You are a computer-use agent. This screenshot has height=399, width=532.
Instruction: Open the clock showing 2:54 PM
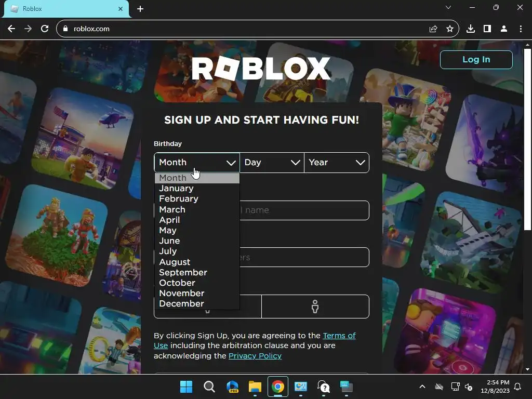495,387
